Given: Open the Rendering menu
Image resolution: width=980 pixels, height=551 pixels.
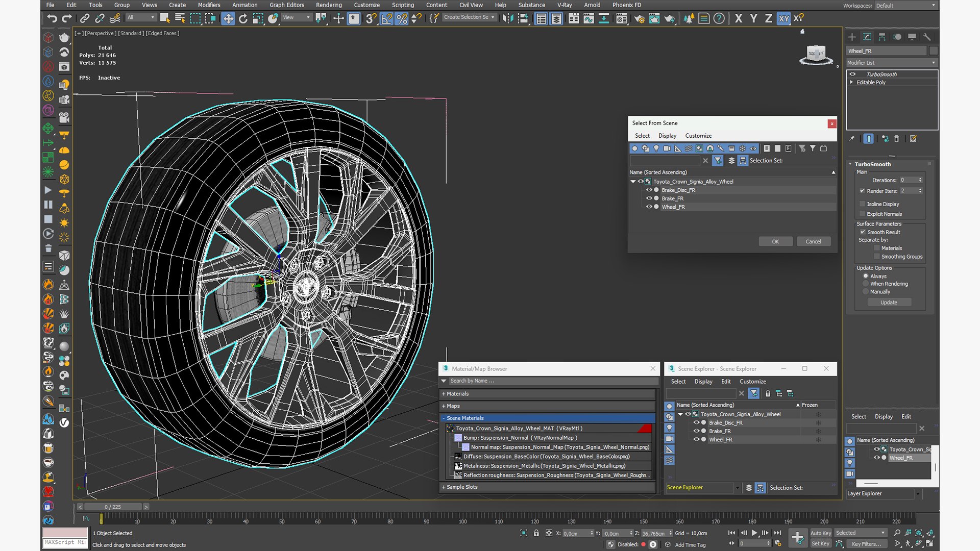Looking at the screenshot, I should [329, 5].
